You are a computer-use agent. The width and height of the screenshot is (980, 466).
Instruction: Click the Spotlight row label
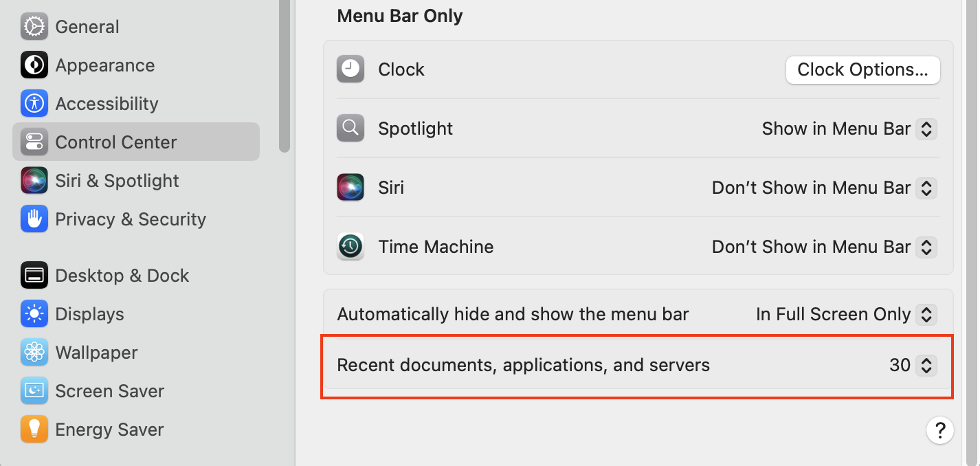[416, 129]
